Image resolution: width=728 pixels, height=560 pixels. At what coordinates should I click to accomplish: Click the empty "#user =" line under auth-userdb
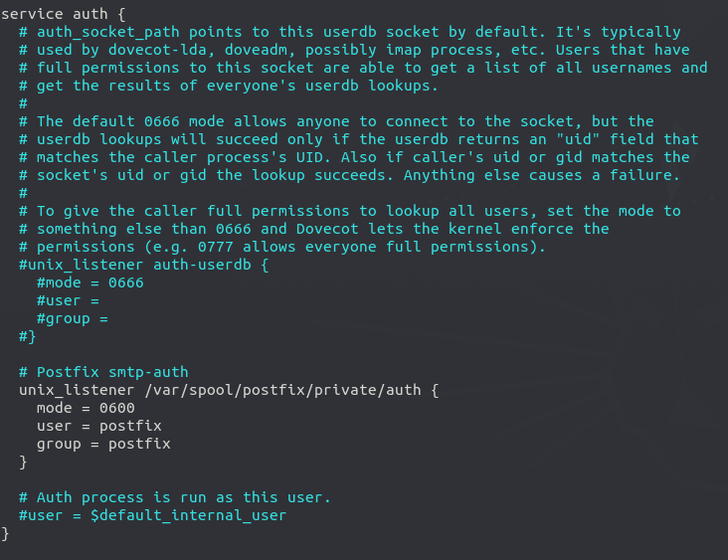(x=68, y=301)
